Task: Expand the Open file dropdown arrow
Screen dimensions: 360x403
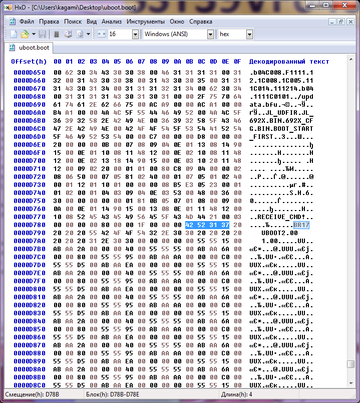Action: point(33,34)
